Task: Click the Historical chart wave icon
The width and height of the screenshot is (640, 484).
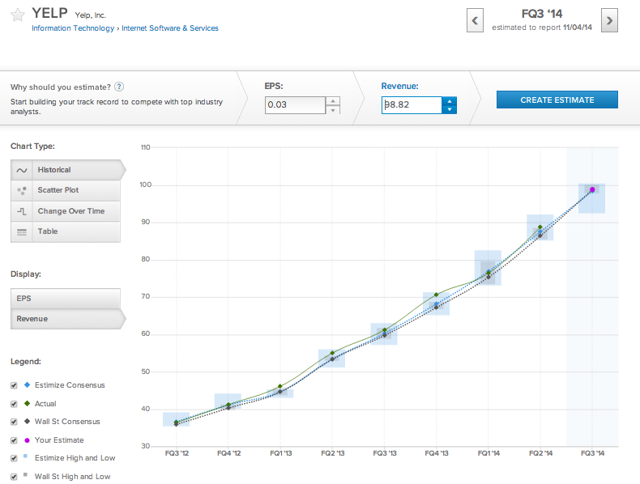Action: coord(22,170)
